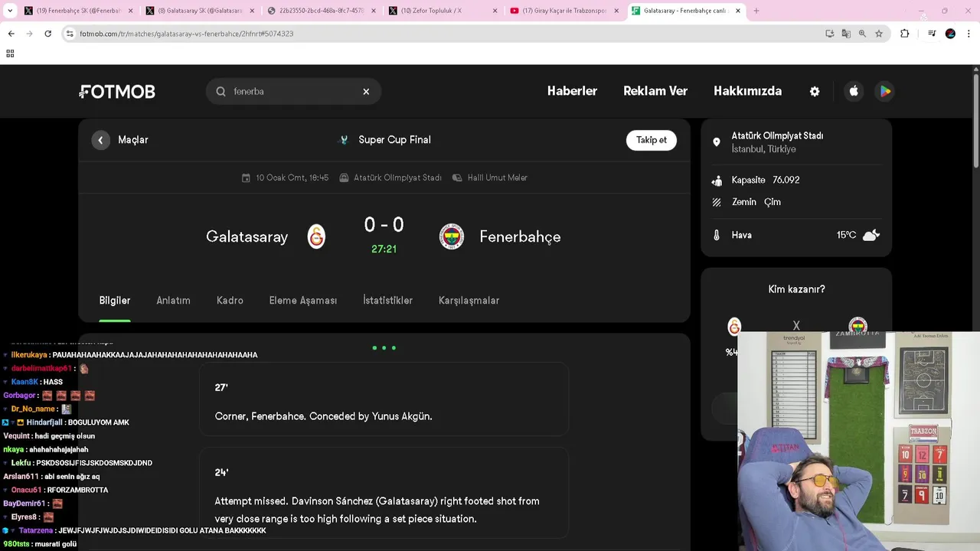
Task: Click the Super Cup Final trophy icon
Action: (x=344, y=140)
